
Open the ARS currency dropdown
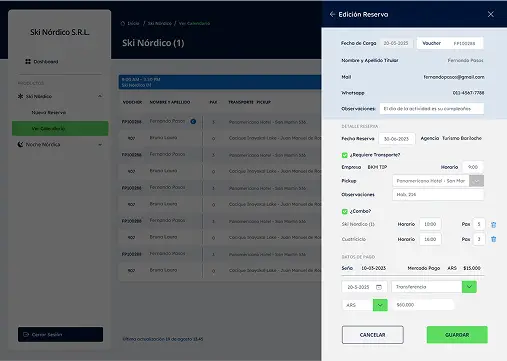pos(380,305)
